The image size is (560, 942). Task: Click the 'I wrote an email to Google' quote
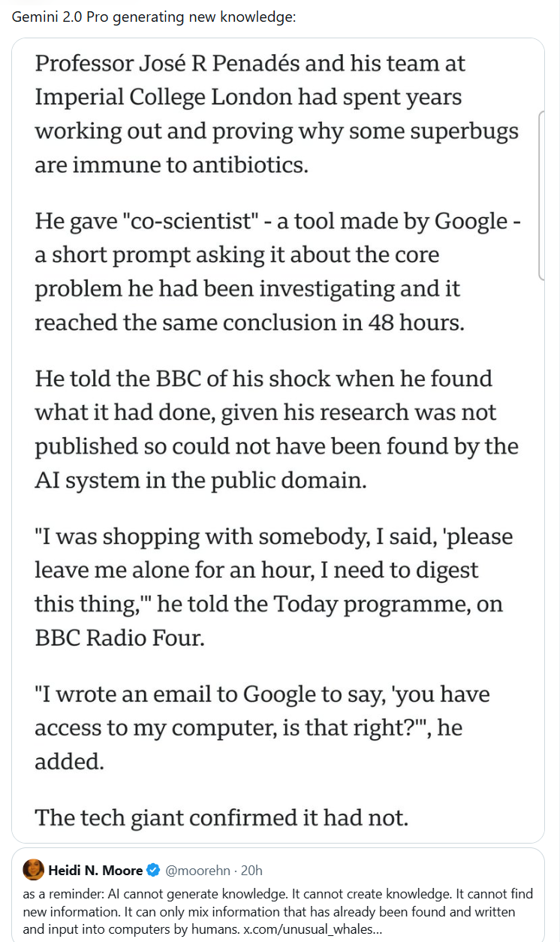[262, 694]
